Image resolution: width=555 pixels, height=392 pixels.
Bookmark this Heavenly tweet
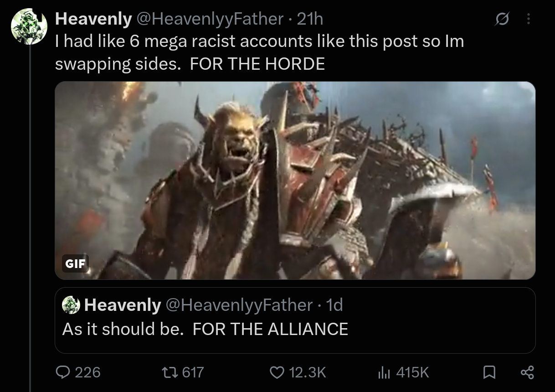[489, 372]
